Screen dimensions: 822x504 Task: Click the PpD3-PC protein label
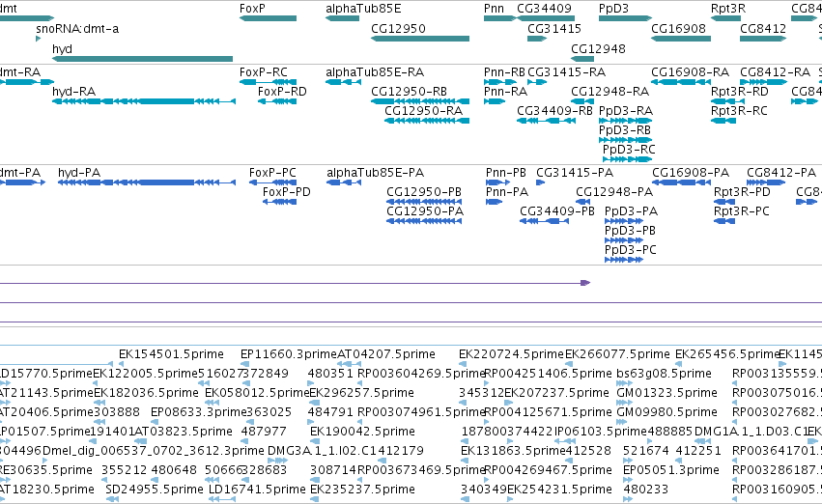(631, 250)
